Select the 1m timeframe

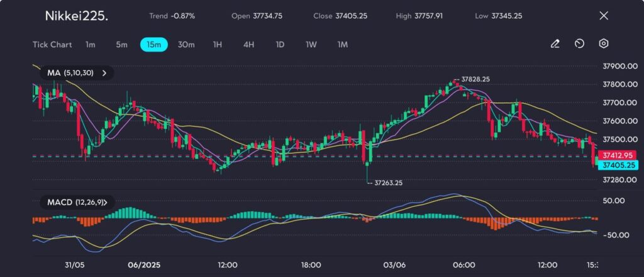[x=91, y=45]
